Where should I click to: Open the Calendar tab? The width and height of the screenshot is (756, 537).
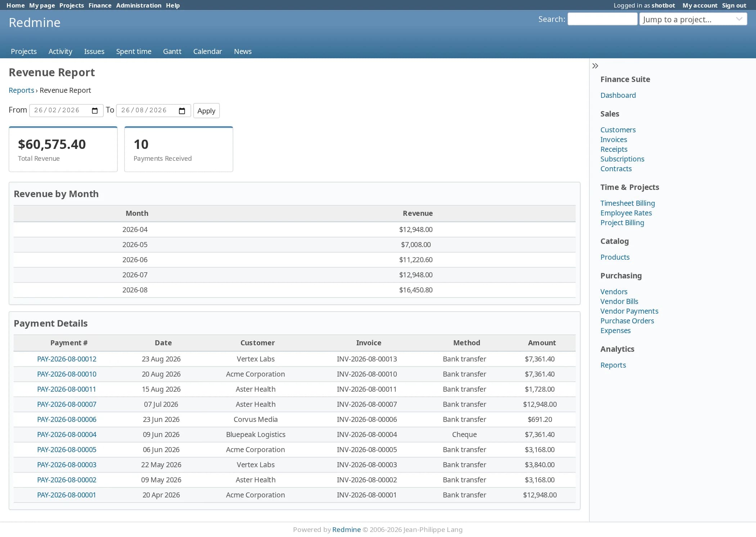pyautogui.click(x=208, y=51)
